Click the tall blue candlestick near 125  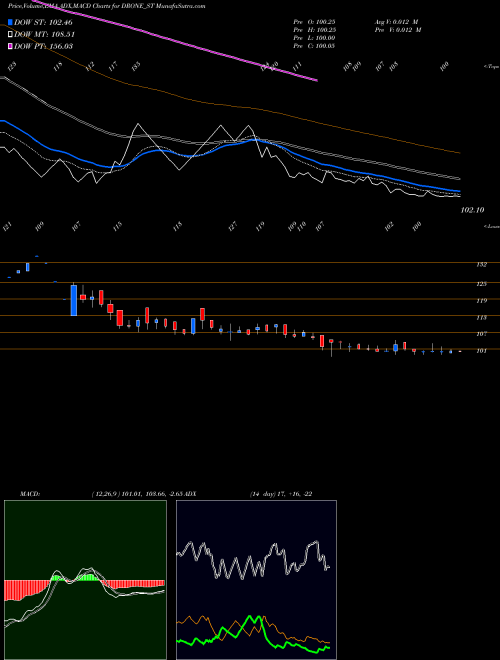point(74,300)
